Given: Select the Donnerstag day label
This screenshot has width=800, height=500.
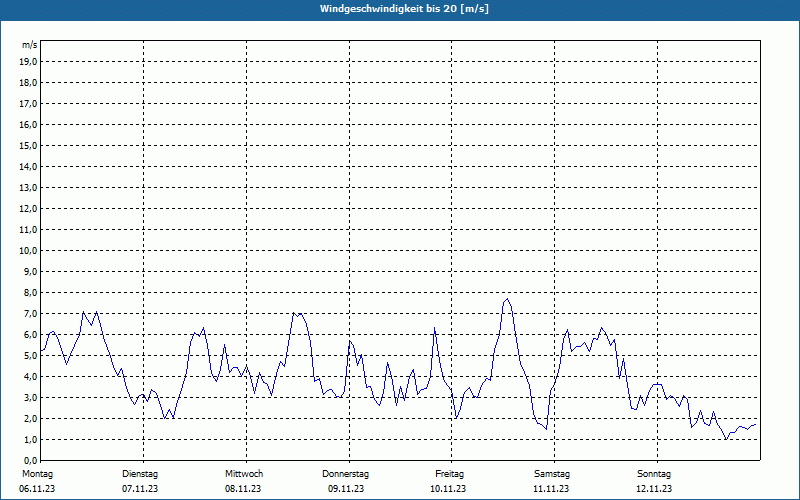Looking at the screenshot, I should [x=346, y=473].
